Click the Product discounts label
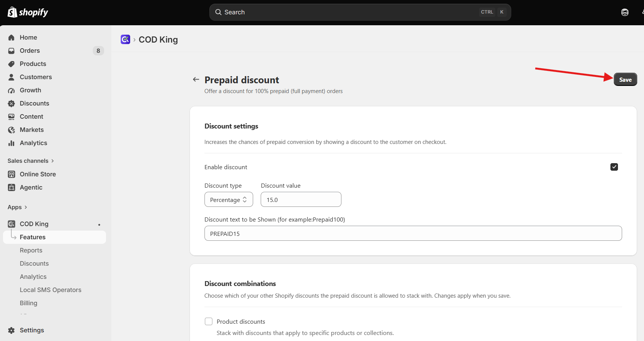This screenshot has height=341, width=644. pyautogui.click(x=241, y=321)
